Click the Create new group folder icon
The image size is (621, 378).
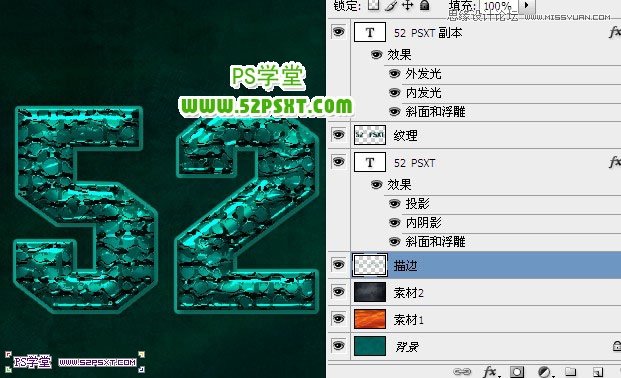(x=571, y=372)
